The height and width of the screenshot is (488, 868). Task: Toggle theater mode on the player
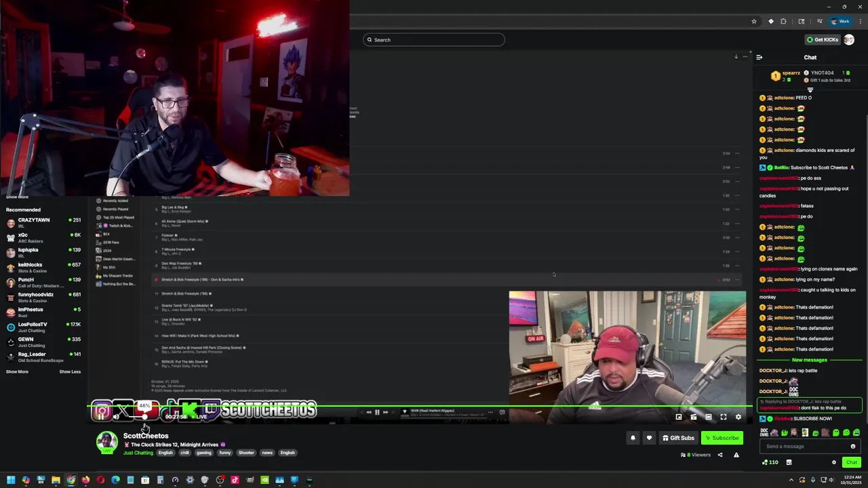(x=709, y=417)
